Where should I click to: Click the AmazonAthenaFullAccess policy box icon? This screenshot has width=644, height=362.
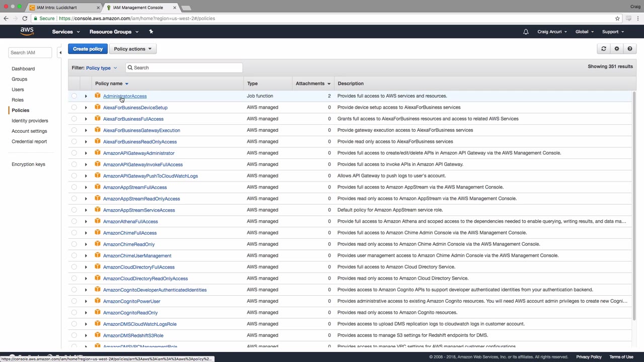(98, 221)
